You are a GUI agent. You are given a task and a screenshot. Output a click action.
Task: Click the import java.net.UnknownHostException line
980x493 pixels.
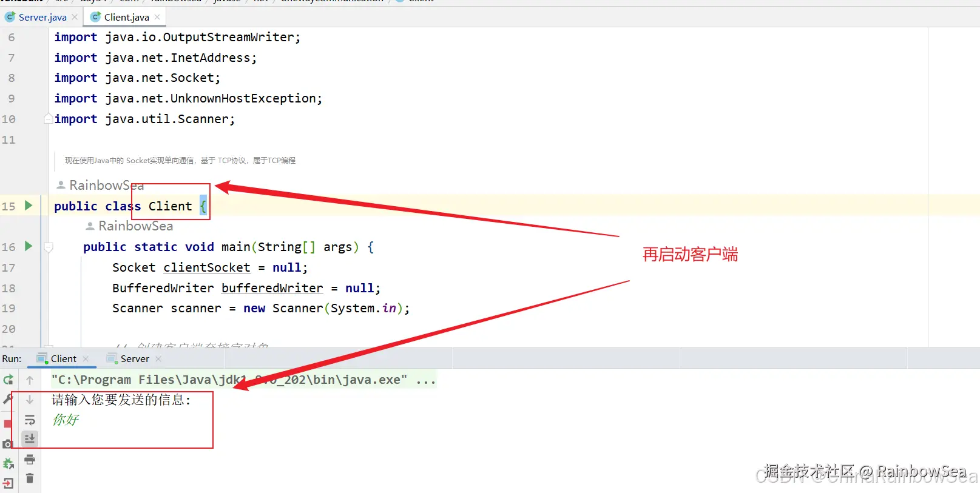pyautogui.click(x=188, y=98)
